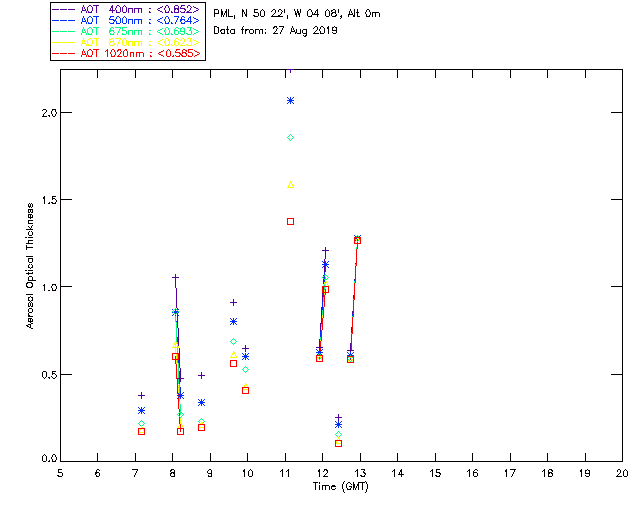Select legend entry 'AOT 870nm : <0.623>'
Viewport: 640px width, 512px height.
pyautogui.click(x=140, y=43)
